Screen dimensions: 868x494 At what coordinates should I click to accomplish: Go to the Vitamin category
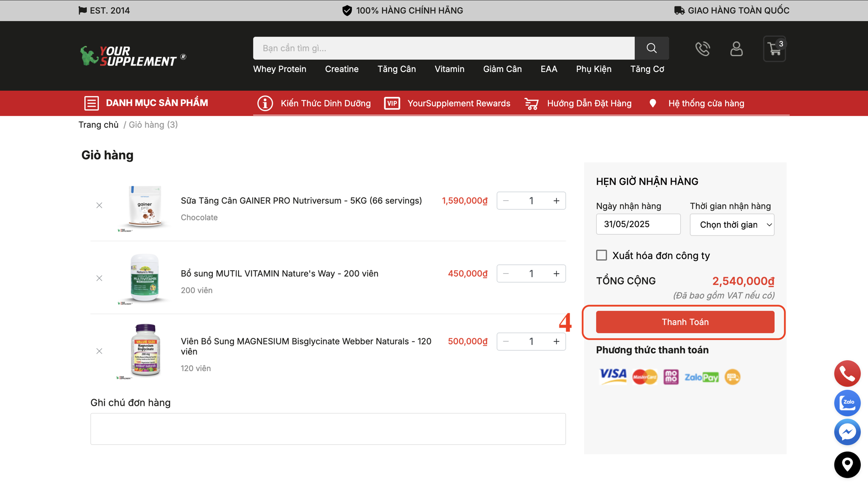pos(449,69)
